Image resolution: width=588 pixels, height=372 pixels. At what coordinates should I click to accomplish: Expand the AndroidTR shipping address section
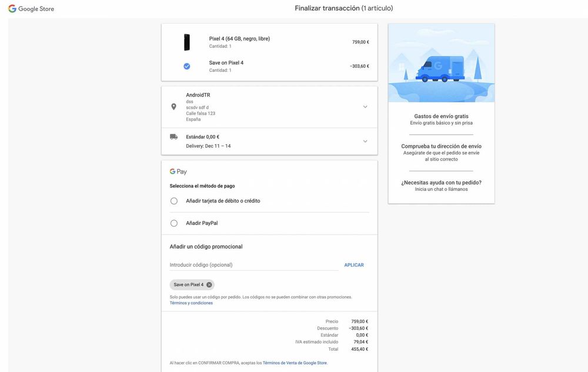[365, 107]
